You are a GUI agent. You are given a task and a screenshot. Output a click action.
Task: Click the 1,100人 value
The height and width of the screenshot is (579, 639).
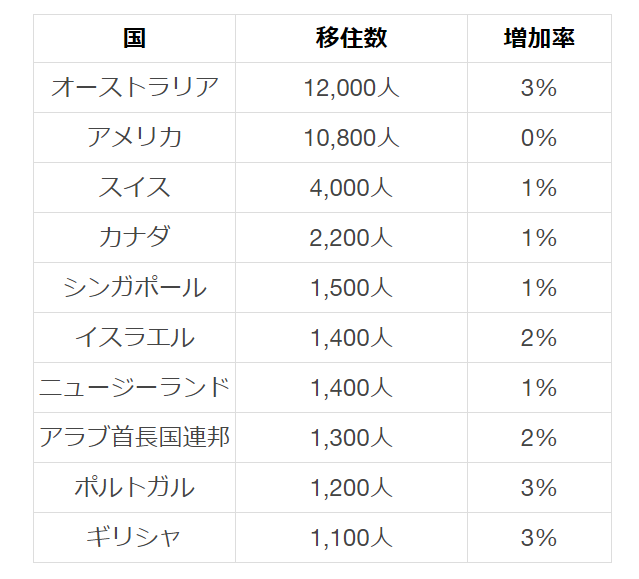[x=351, y=538]
